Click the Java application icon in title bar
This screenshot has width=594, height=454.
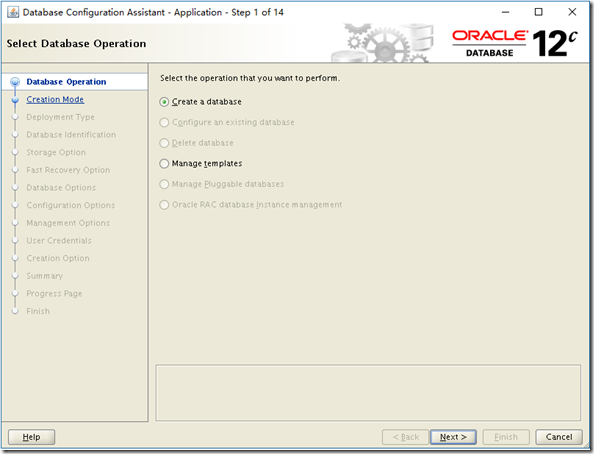13,12
